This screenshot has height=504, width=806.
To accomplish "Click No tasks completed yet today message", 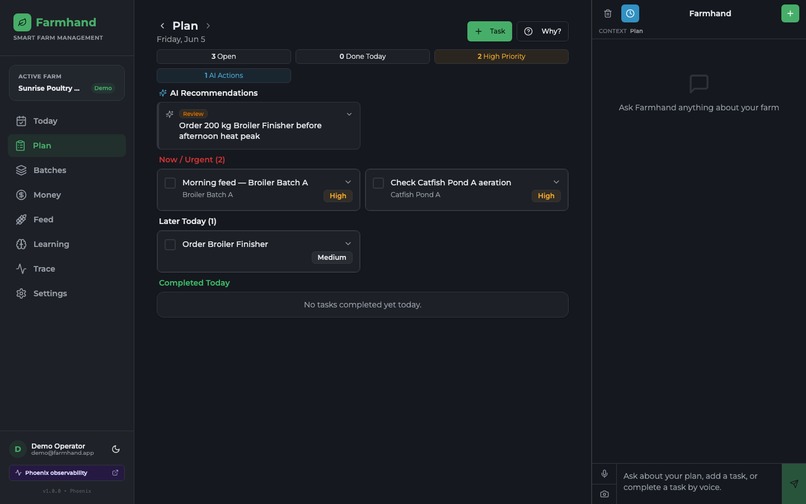I will tap(362, 305).
